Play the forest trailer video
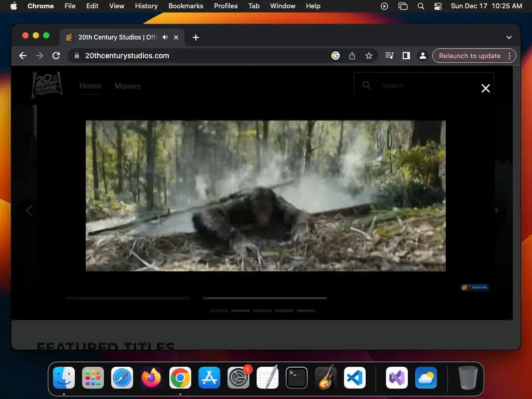The image size is (532, 399). point(265,196)
